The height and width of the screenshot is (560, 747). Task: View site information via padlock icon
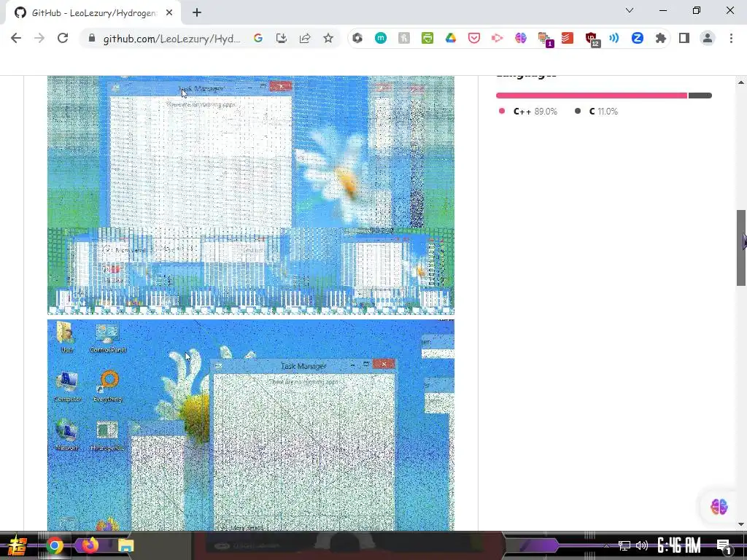tap(92, 38)
